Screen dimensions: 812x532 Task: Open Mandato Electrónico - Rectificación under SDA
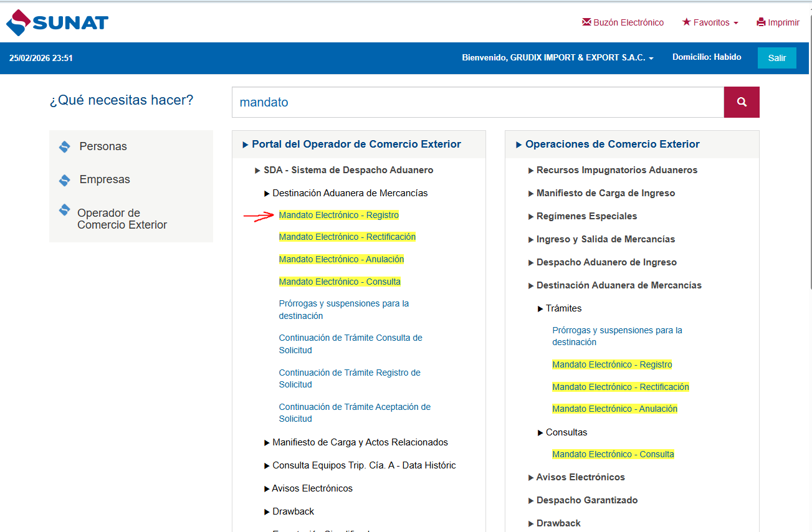(x=347, y=237)
